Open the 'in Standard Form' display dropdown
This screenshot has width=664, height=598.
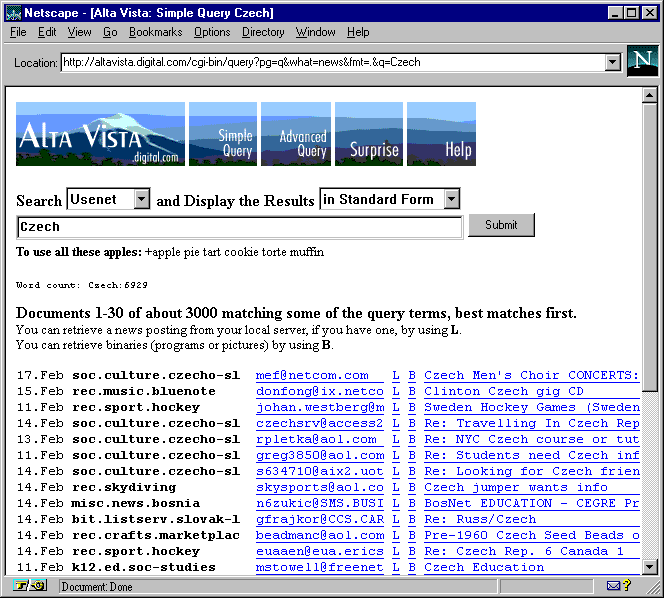click(x=390, y=199)
